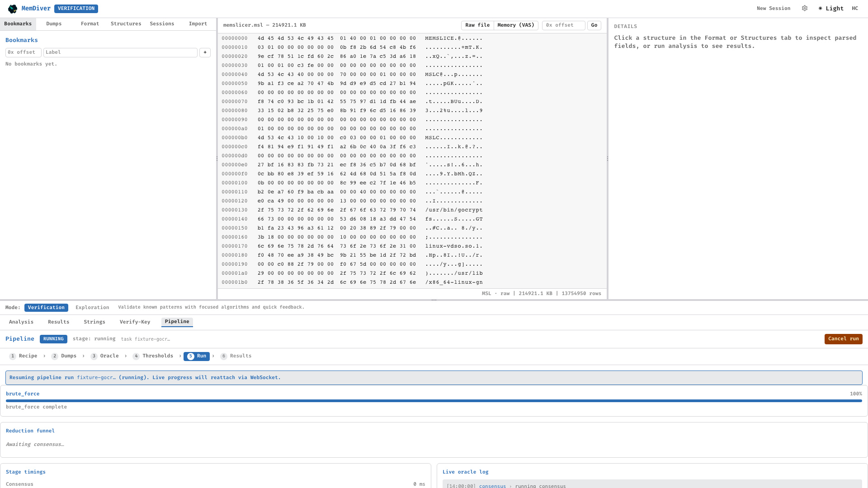Screen dimensions: 868x488
Task: Go to step 1 Recipe
Action: [x=24, y=356]
